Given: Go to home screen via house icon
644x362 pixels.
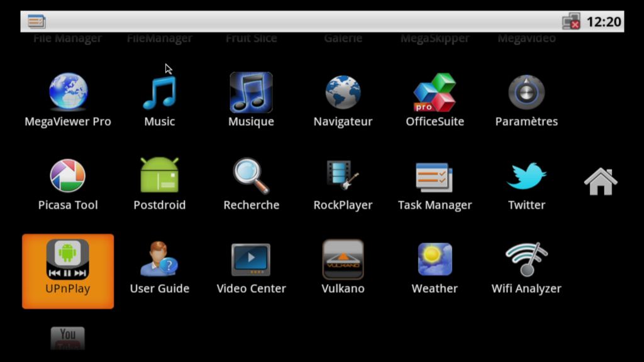Looking at the screenshot, I should coord(601,182).
